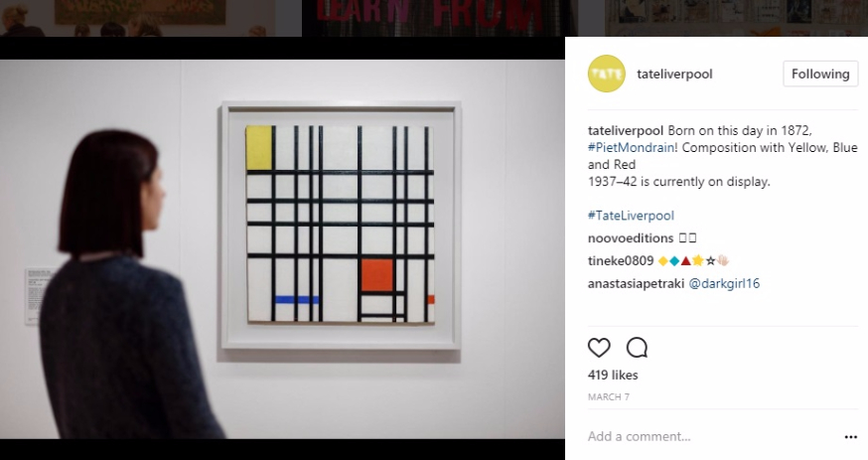The height and width of the screenshot is (460, 868).
Task: Click the heart like icon
Action: (x=599, y=348)
